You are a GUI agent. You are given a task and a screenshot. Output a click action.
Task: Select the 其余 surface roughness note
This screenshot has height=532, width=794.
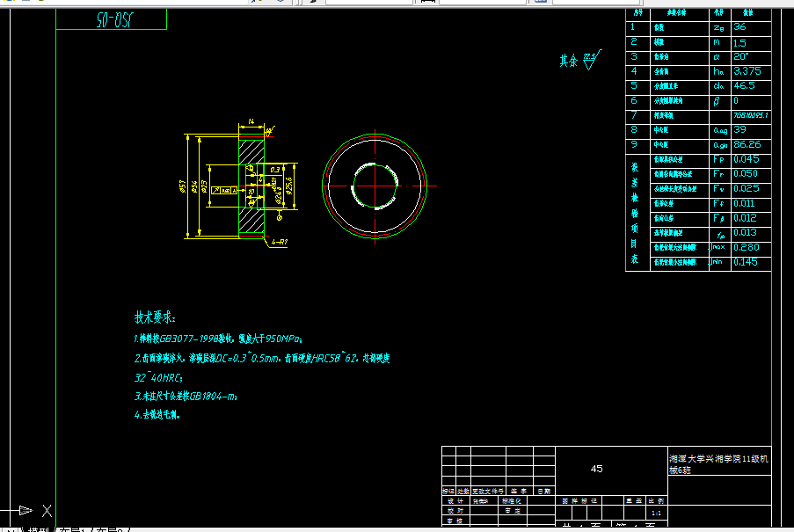tap(568, 61)
